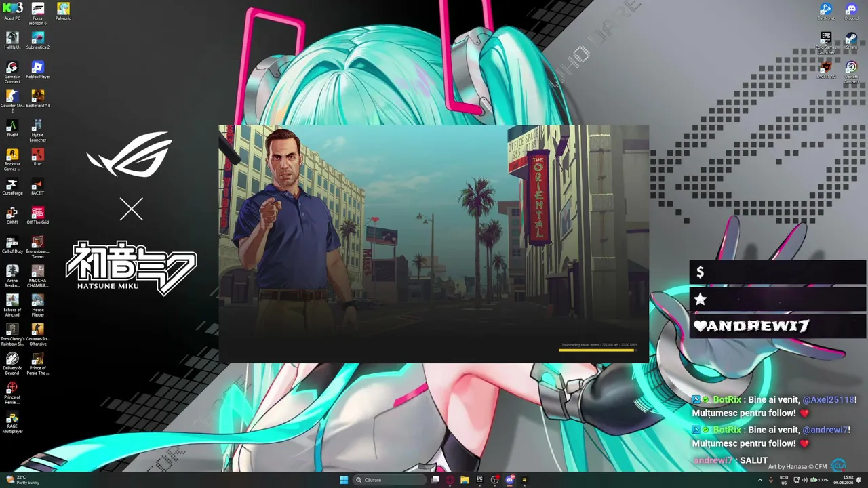The height and width of the screenshot is (488, 868).
Task: Select the Counter-Strike 2 desktop icon
Action: (x=12, y=101)
